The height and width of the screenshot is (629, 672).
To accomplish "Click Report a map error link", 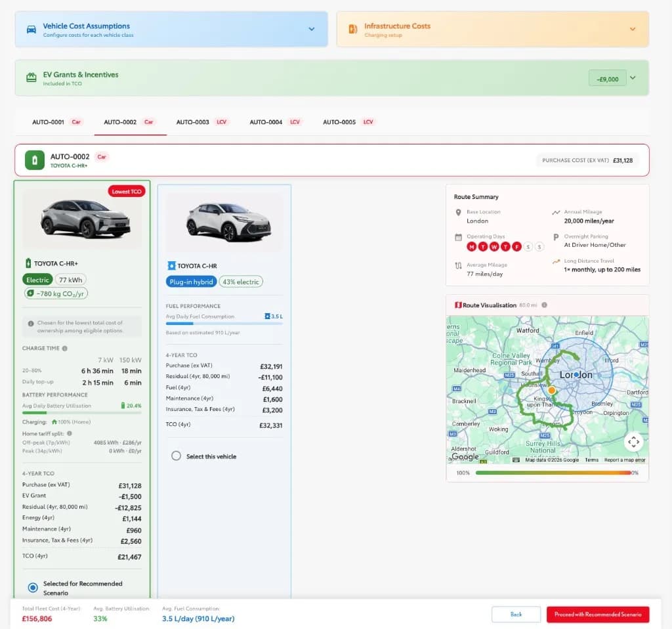I will pyautogui.click(x=625, y=460).
